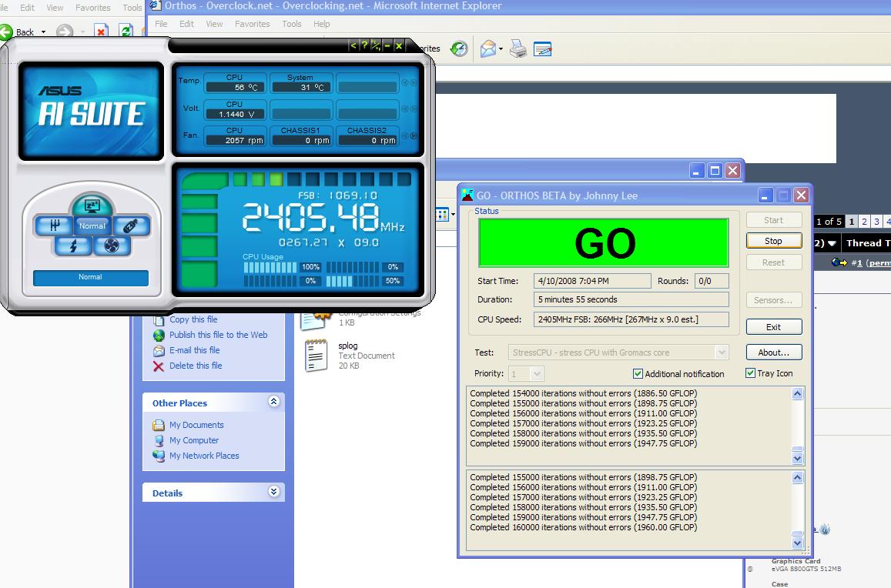This screenshot has width=891, height=588.
Task: Click Publish this file to the Web
Action: coord(218,335)
